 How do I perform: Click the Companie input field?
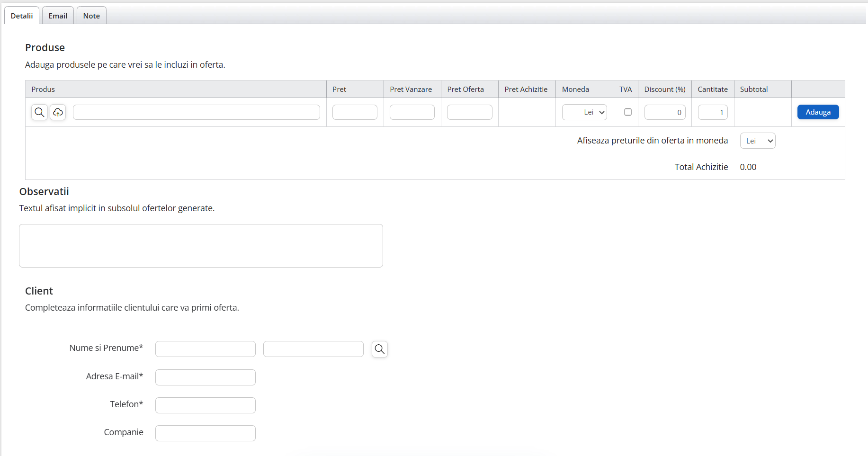206,433
